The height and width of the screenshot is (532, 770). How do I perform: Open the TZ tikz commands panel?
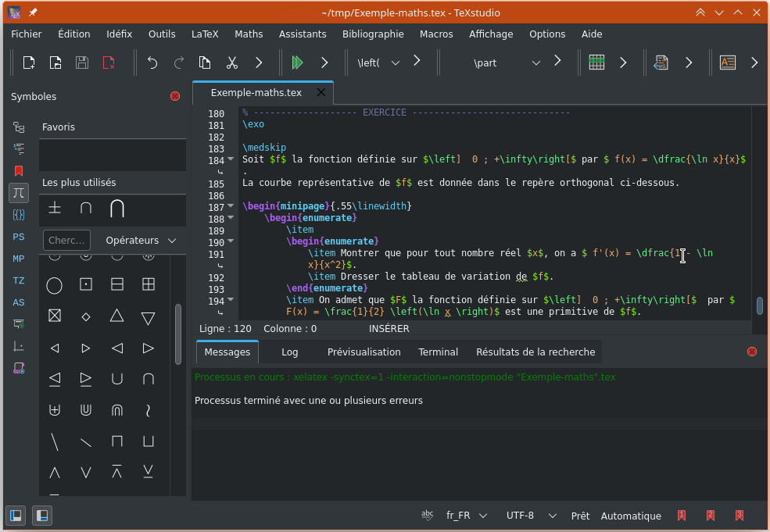[19, 280]
